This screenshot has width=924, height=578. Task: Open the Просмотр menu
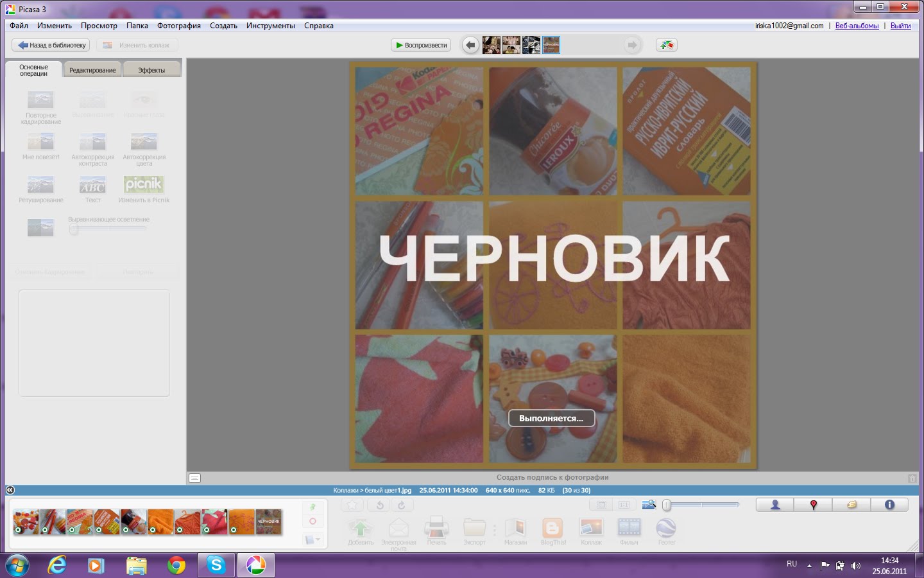pyautogui.click(x=99, y=26)
